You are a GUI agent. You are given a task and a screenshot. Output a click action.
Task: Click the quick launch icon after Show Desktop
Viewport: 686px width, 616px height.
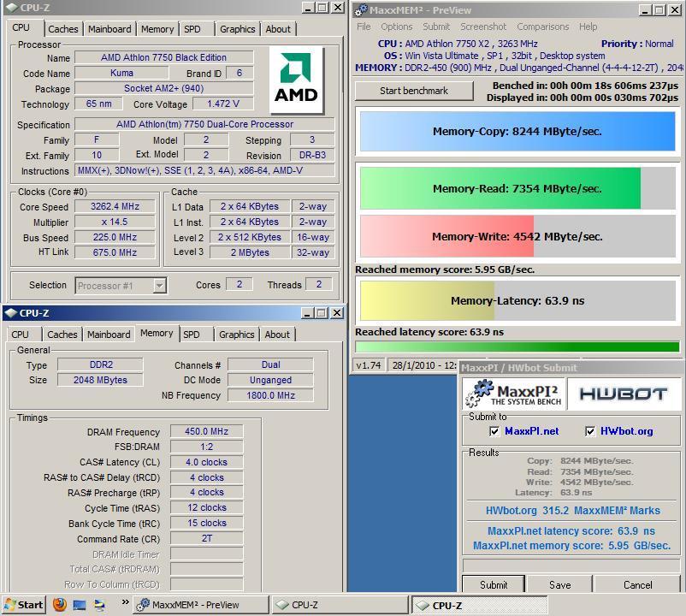pos(100,605)
